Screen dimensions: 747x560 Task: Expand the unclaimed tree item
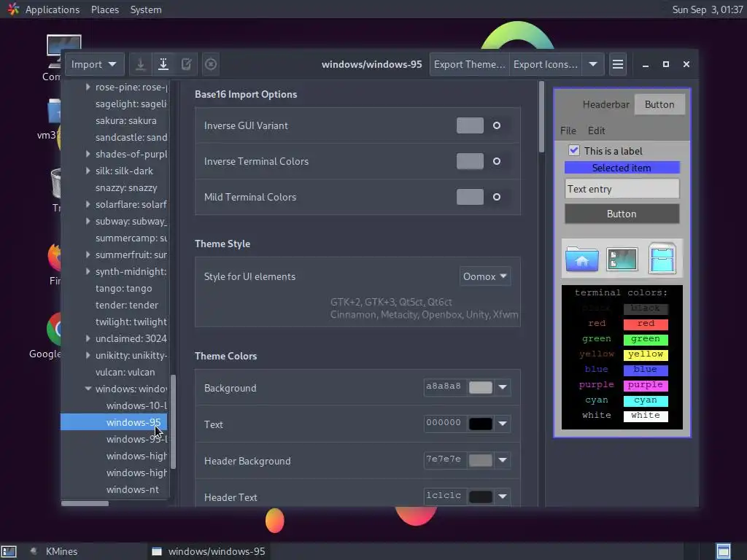(88, 338)
